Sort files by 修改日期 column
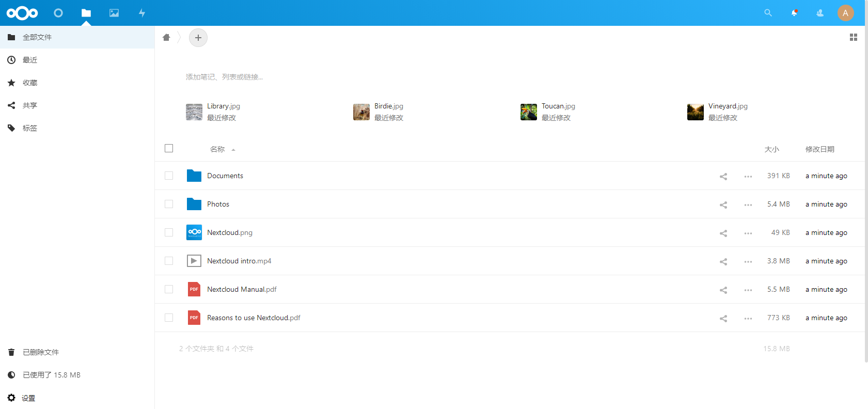868x409 pixels. tap(820, 149)
